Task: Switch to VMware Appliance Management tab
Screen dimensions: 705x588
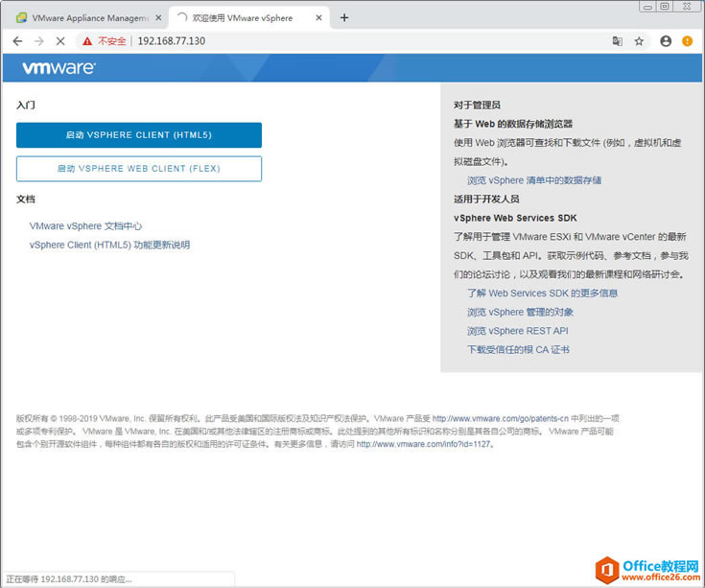Action: tap(88, 18)
